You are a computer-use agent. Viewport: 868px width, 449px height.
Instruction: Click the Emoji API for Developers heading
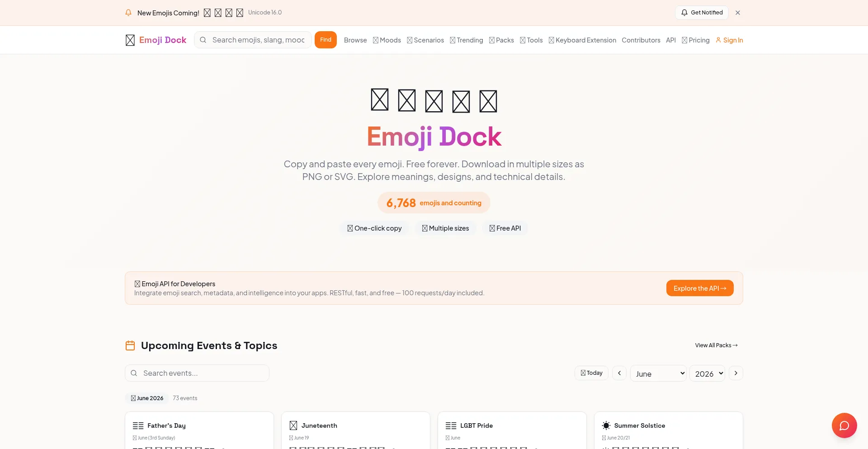tap(175, 284)
